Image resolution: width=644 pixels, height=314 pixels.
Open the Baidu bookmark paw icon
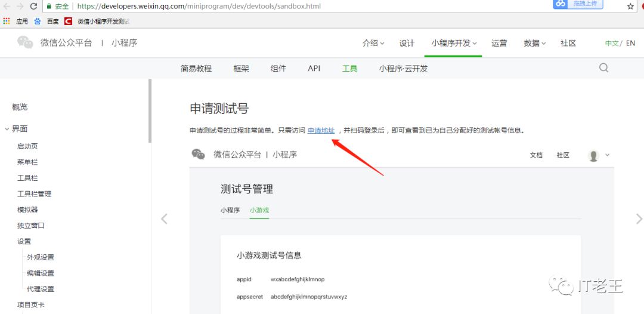38,21
